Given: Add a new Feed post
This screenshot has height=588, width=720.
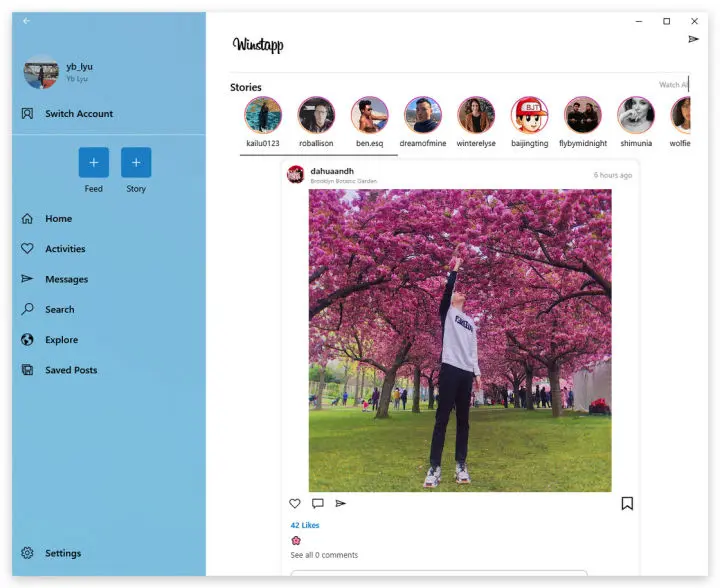Looking at the screenshot, I should tap(94, 162).
